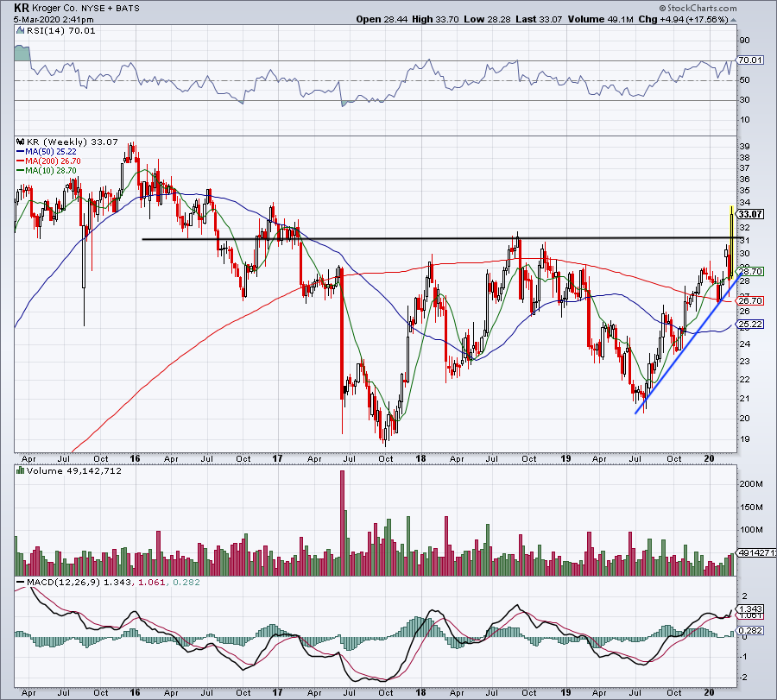Viewport: 777px width, 700px height.
Task: Click the 19 price label on right axis
Action: [x=745, y=439]
